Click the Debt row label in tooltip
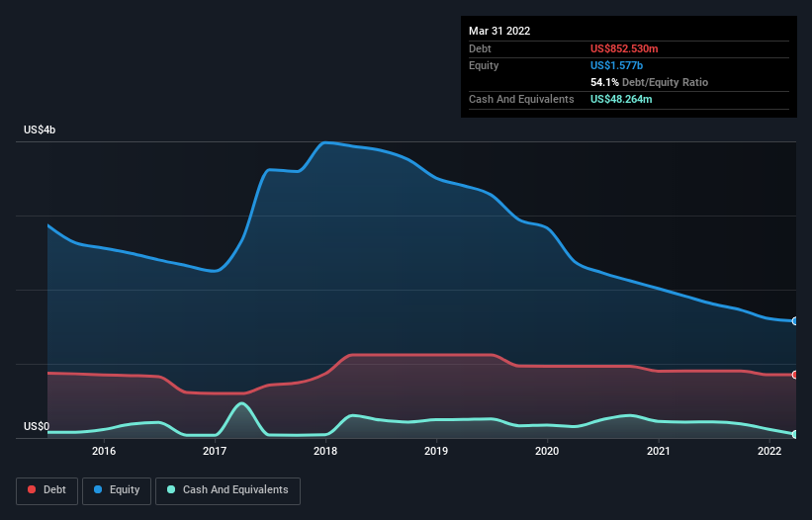The image size is (812, 520). point(480,48)
